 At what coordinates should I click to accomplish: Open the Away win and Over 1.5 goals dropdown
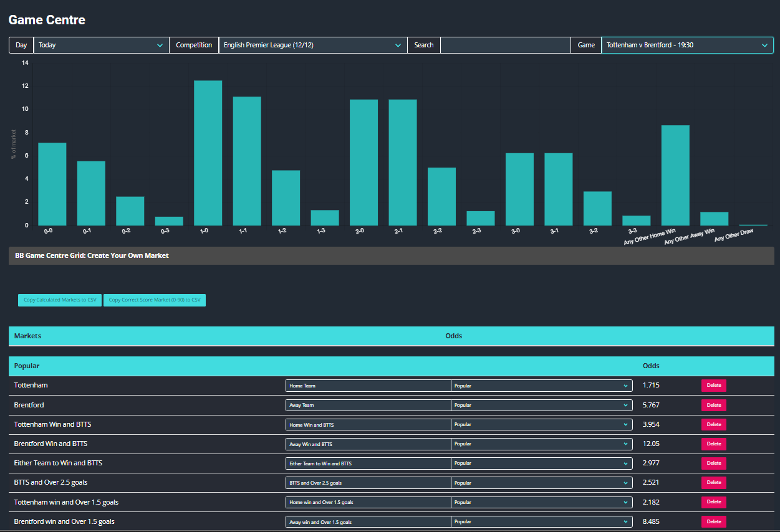(367, 521)
